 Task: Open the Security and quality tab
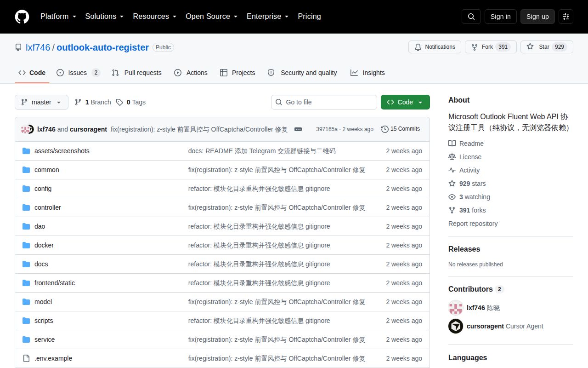pos(302,73)
